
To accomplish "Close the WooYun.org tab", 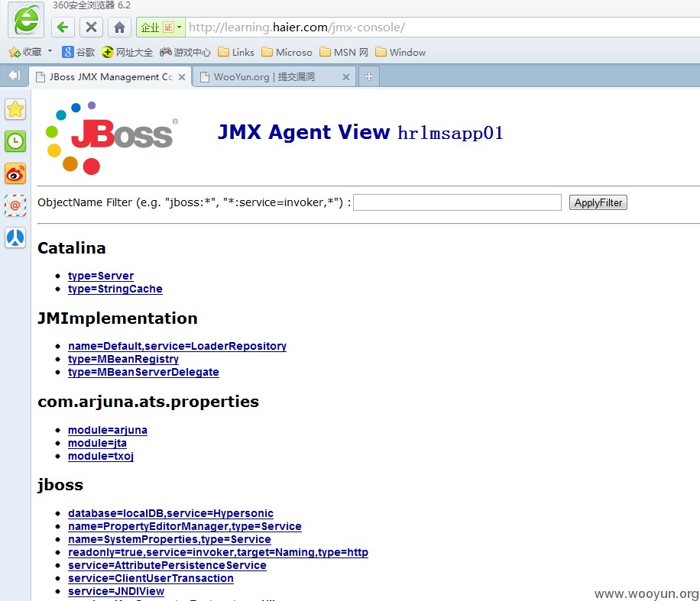I will point(346,77).
